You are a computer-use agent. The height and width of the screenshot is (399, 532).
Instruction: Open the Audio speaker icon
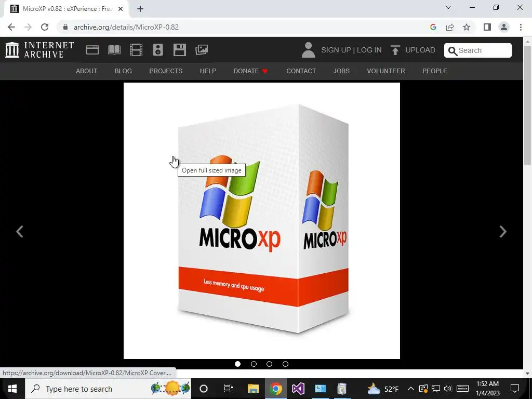pos(158,50)
